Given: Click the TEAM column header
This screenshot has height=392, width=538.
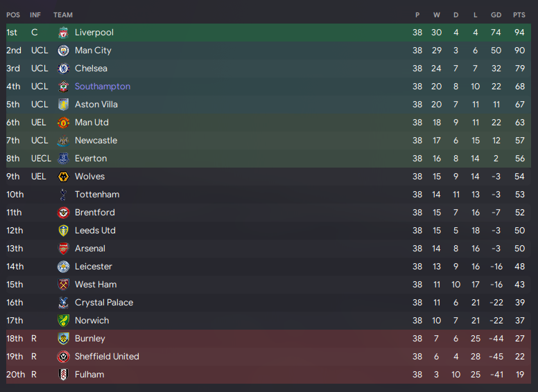Looking at the screenshot, I should [63, 15].
